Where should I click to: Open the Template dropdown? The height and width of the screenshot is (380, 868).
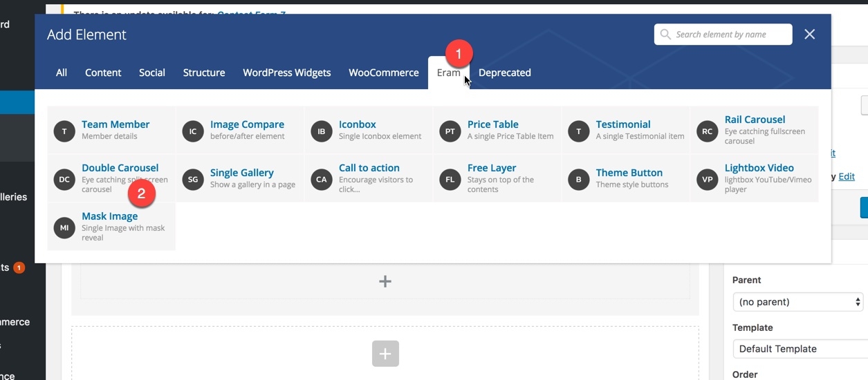[x=797, y=349]
